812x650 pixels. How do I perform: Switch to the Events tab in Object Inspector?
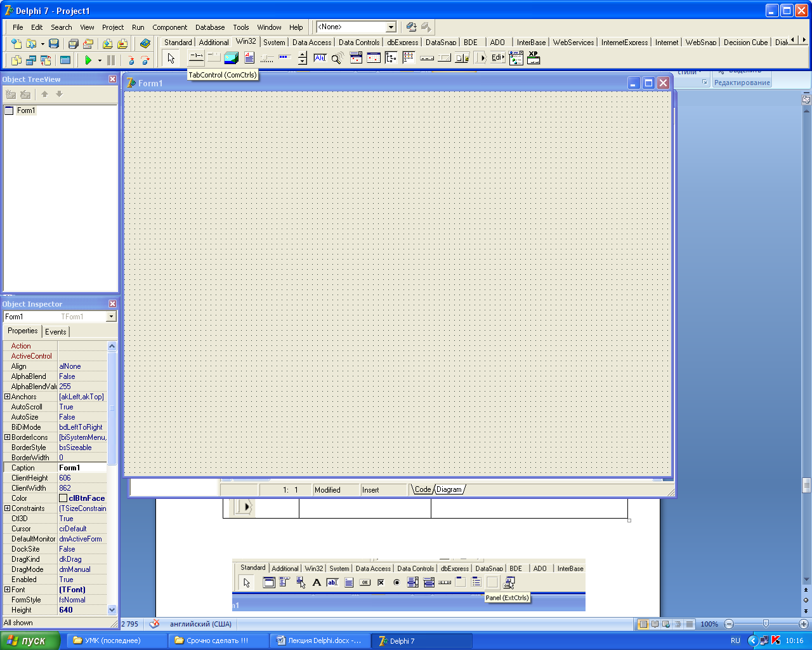tap(56, 331)
